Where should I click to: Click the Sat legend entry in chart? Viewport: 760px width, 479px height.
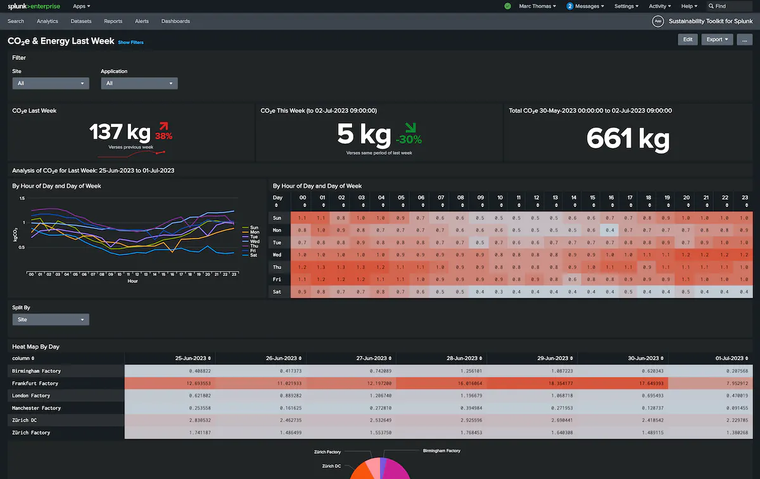[x=250, y=255]
